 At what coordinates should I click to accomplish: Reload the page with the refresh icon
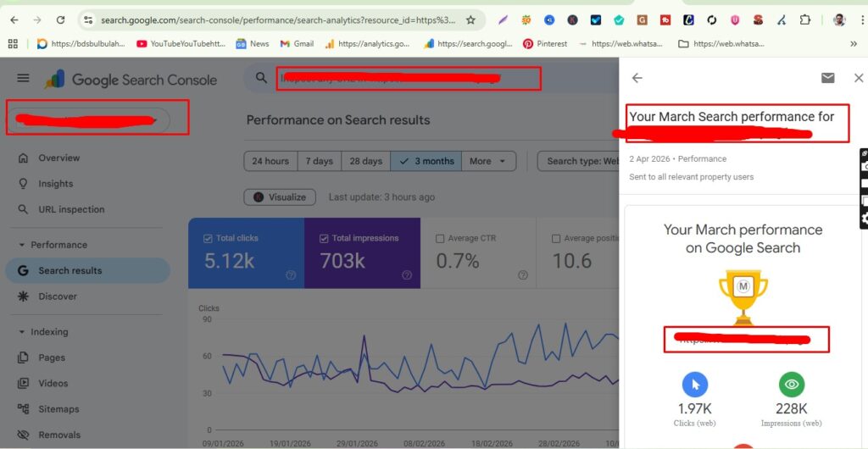61,19
